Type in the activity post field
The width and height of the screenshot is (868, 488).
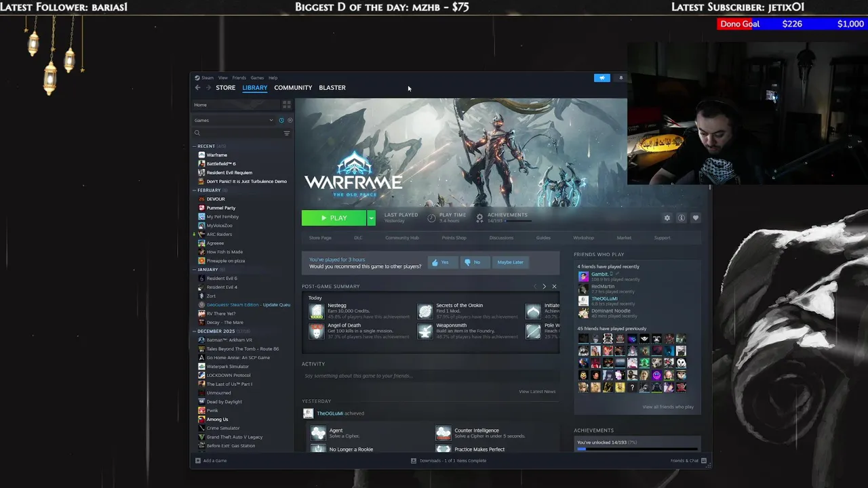coord(430,376)
